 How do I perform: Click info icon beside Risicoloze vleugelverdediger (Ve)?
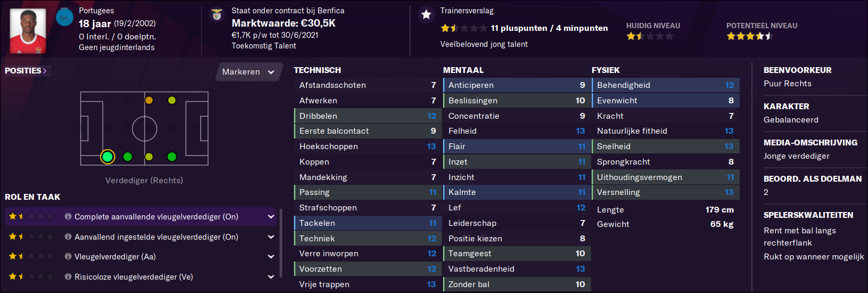pyautogui.click(x=68, y=276)
